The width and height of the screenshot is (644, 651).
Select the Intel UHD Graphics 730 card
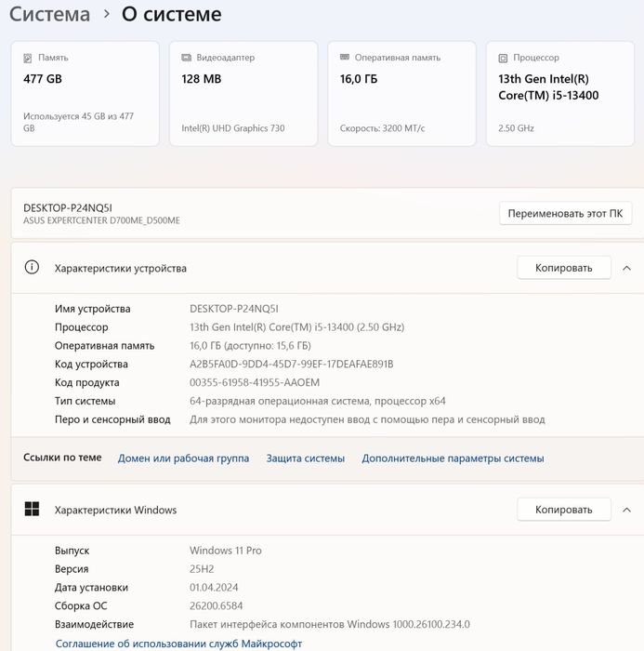243,94
